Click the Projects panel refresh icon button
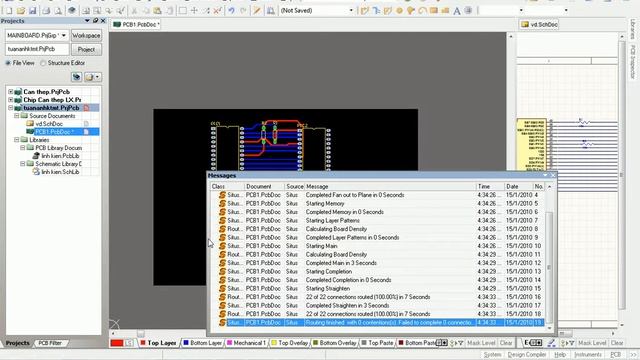Image resolution: width=640 pixels, height=360 pixels. point(76,77)
